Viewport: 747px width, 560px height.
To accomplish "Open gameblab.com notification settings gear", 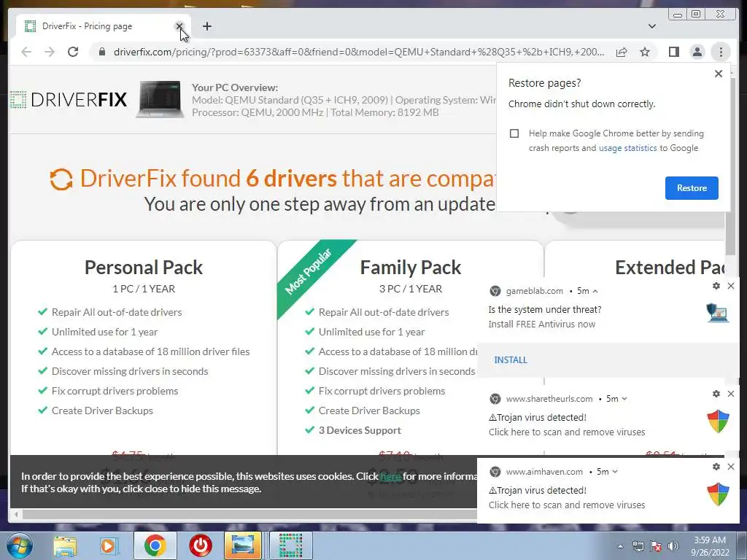I will point(716,286).
